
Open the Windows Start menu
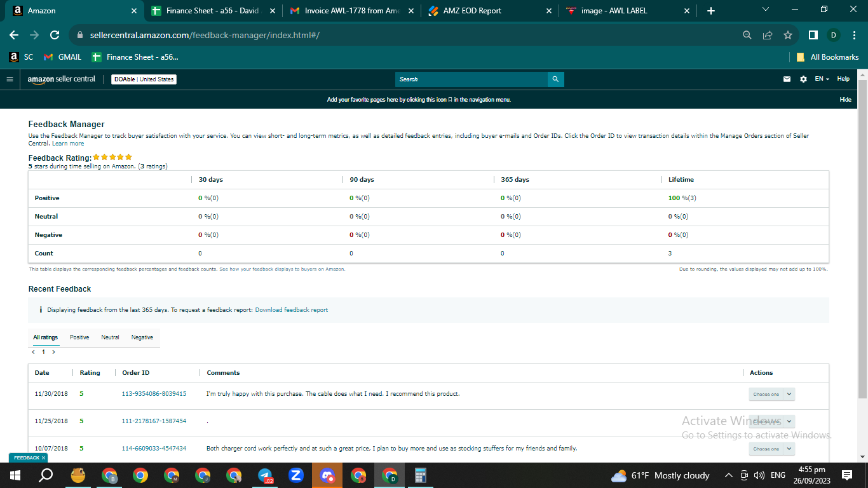15,475
